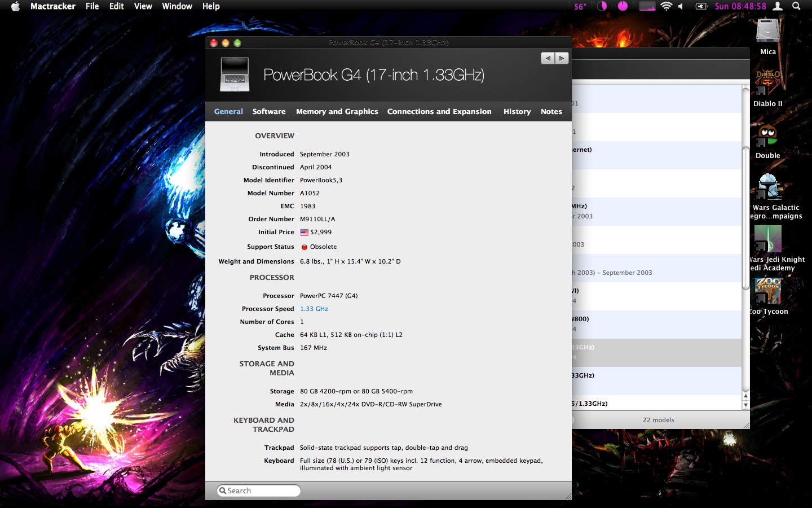
Task: Click the model list scrollbar down arrow
Action: pyautogui.click(x=745, y=405)
